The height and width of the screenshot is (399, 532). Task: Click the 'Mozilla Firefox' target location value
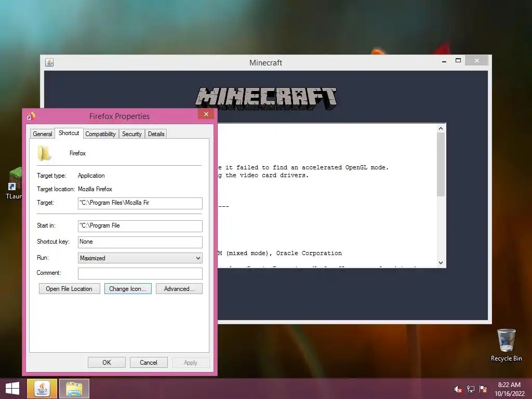[95, 189]
